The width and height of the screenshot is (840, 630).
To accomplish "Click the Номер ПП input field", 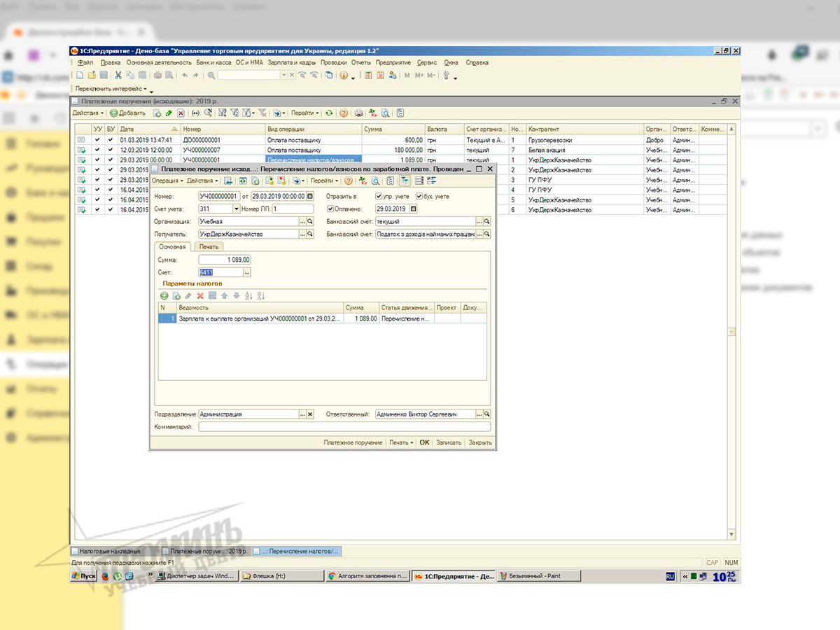I will tap(293, 209).
